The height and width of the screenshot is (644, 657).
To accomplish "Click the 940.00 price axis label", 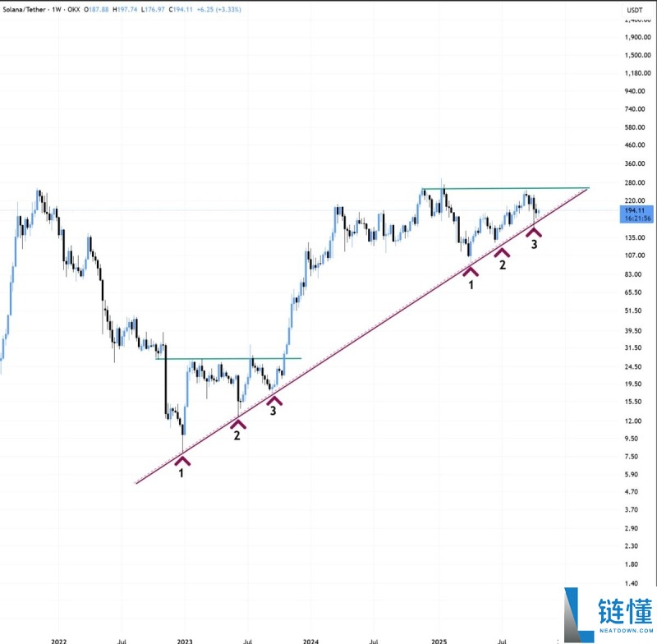I will click(x=635, y=91).
